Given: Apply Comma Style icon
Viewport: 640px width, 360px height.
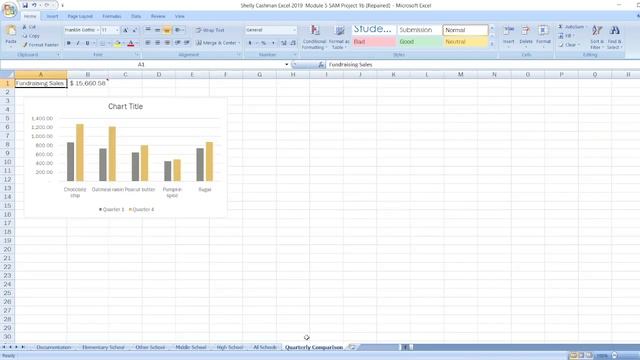Looking at the screenshot, I should (273, 43).
